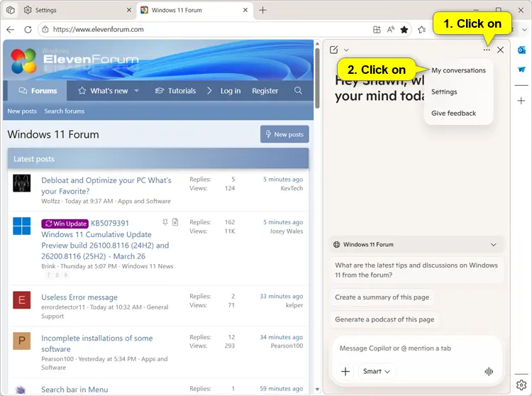Expand the chevron beside new chat icon
Screen dimensions: 532x396
[346, 50]
